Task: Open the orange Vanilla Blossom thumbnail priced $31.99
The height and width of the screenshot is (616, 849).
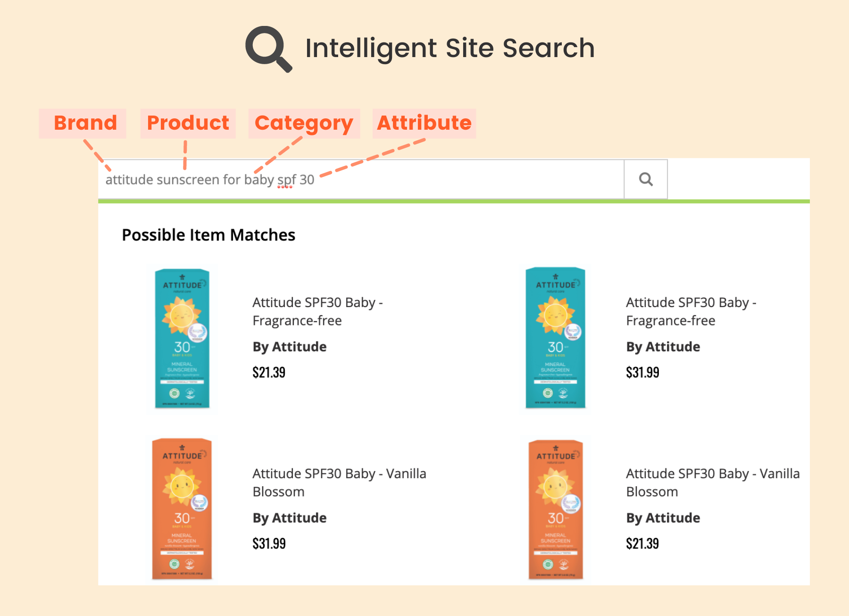Action: click(x=182, y=509)
